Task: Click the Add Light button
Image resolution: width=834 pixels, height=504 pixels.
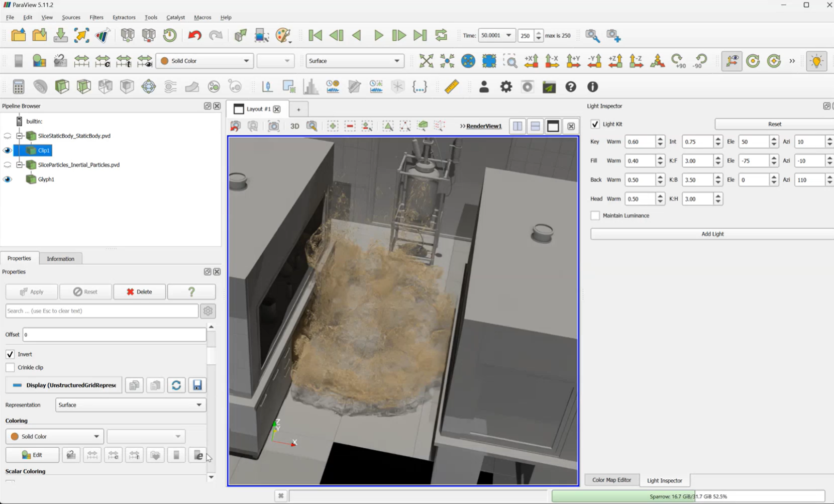Action: tap(712, 234)
